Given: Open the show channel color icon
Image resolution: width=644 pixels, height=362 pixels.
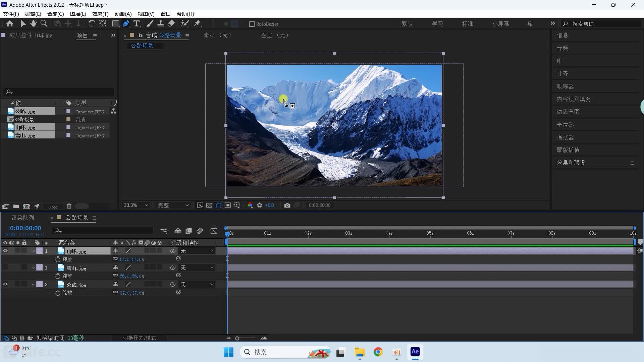Looking at the screenshot, I should [250, 205].
